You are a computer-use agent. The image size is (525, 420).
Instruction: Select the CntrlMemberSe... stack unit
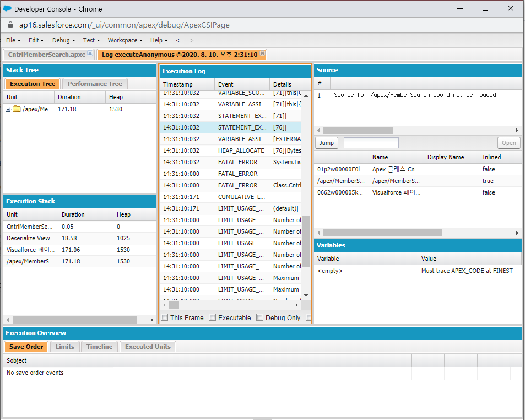(x=80, y=227)
